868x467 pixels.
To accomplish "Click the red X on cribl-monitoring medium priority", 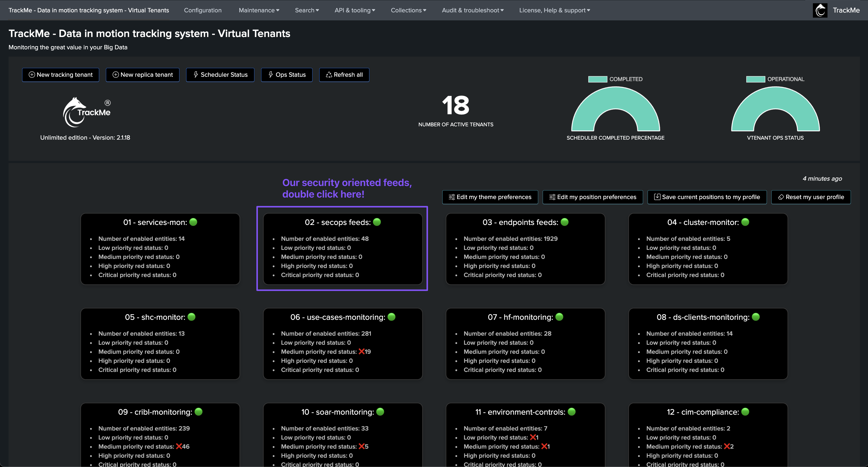I will coord(179,446).
